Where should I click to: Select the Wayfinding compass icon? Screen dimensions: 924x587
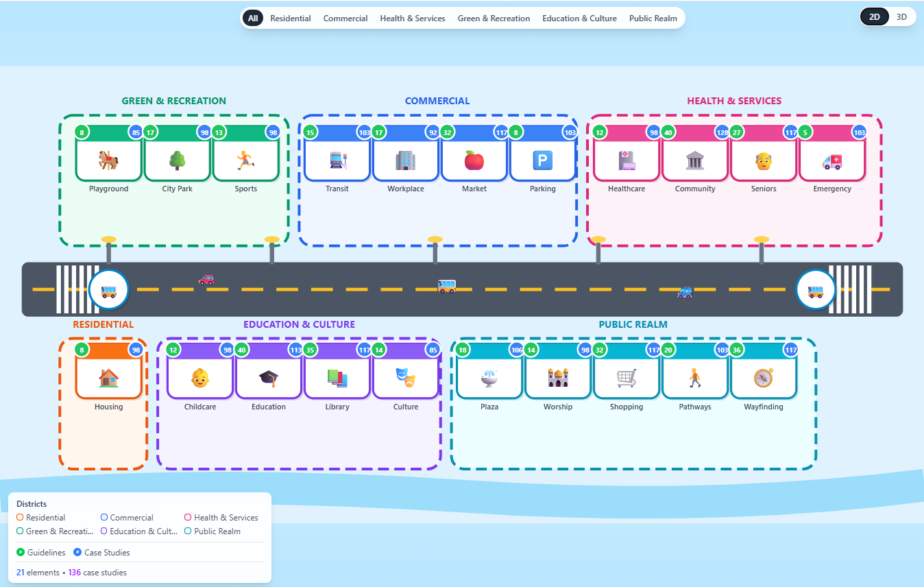[x=764, y=378]
